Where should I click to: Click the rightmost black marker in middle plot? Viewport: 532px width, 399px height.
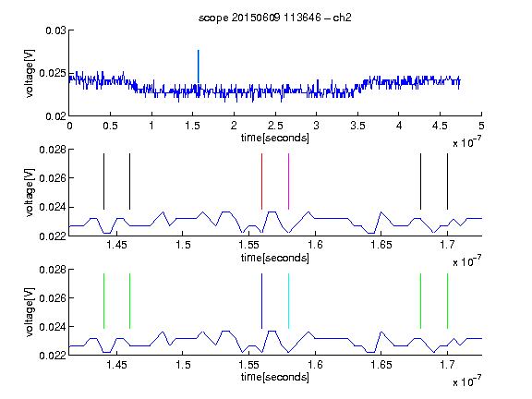[x=447, y=182]
